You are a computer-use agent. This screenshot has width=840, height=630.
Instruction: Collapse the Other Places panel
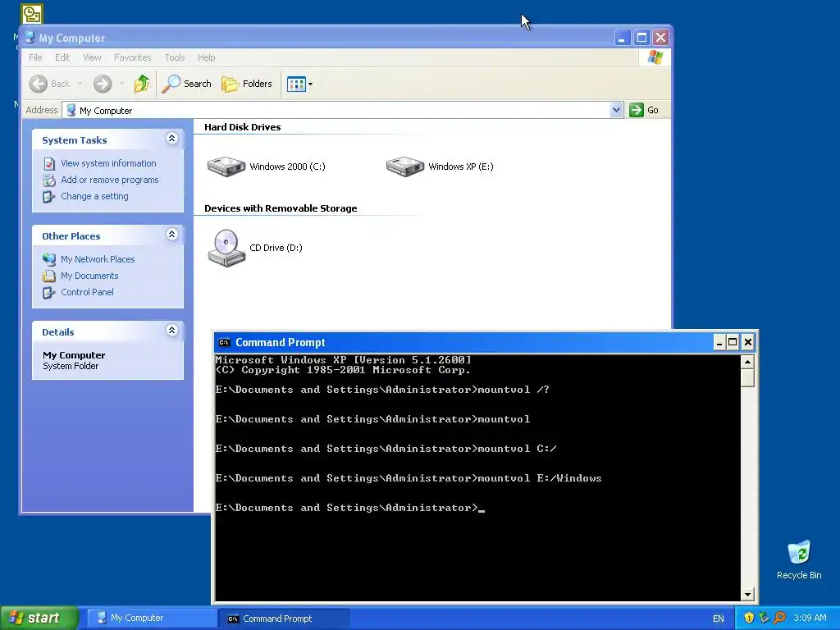171,235
